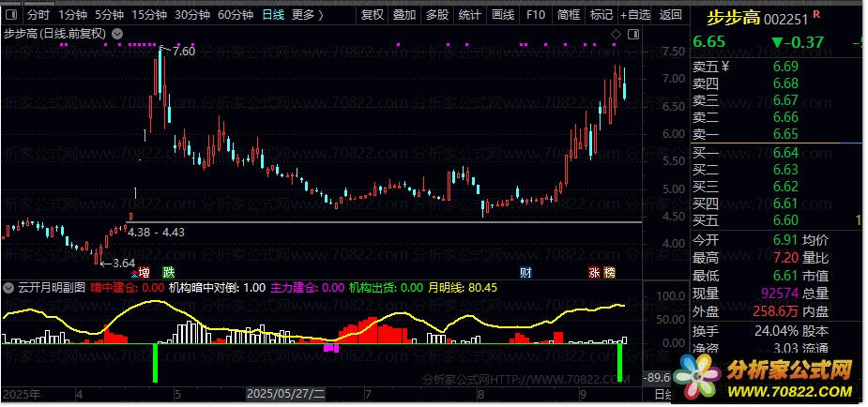Open the 更多 timeframe list

[x=307, y=15]
